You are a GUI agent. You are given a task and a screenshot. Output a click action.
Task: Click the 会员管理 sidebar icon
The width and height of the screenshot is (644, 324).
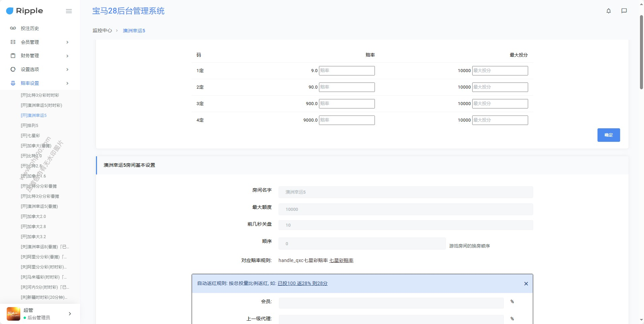[13, 42]
